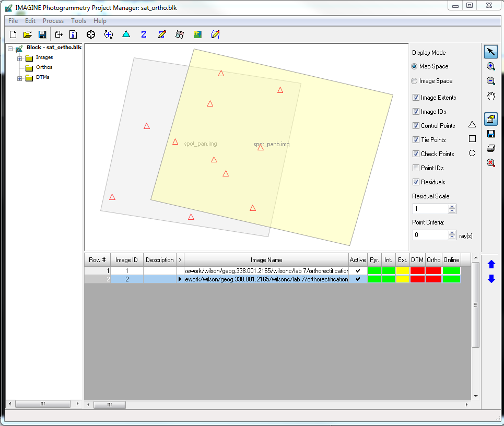Open the Edit menu
Image resolution: width=504 pixels, height=426 pixels.
tap(30, 20)
